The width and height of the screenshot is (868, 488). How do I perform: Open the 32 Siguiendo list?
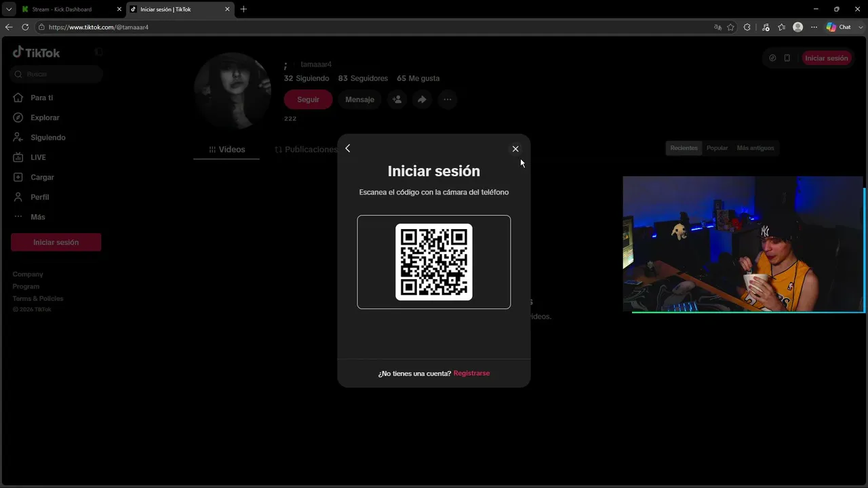[x=307, y=79]
